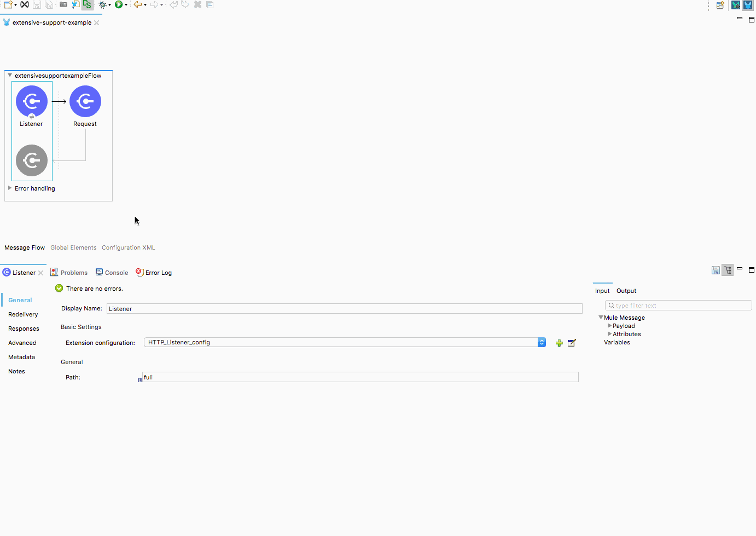Expand the Payload tree node
The width and height of the screenshot is (756, 536).
click(609, 326)
